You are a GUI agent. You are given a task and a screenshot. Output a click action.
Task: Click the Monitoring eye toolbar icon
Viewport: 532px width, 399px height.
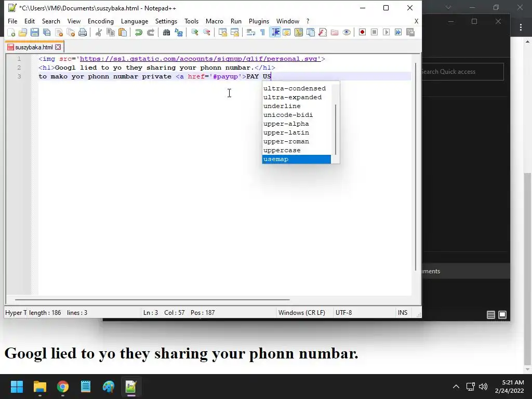coord(347,32)
